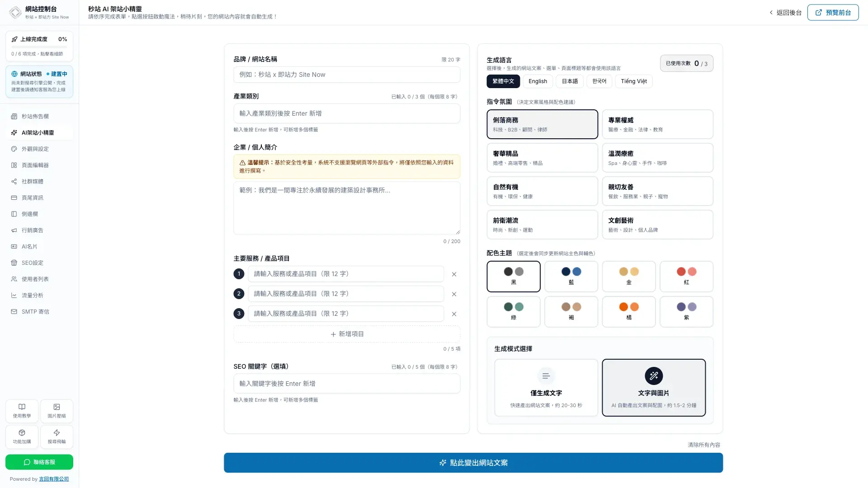Open the 功能加購 add-on tile
The height and width of the screenshot is (488, 868).
tap(22, 436)
